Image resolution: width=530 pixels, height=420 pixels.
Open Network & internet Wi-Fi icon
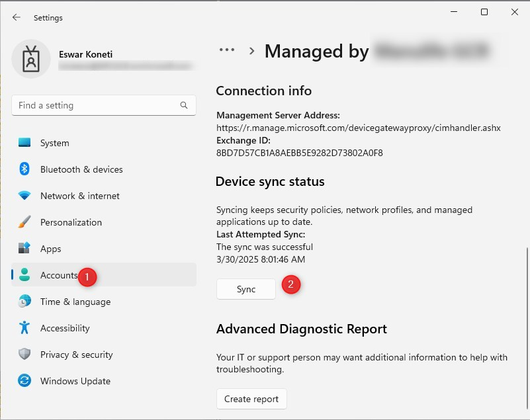pyautogui.click(x=24, y=196)
